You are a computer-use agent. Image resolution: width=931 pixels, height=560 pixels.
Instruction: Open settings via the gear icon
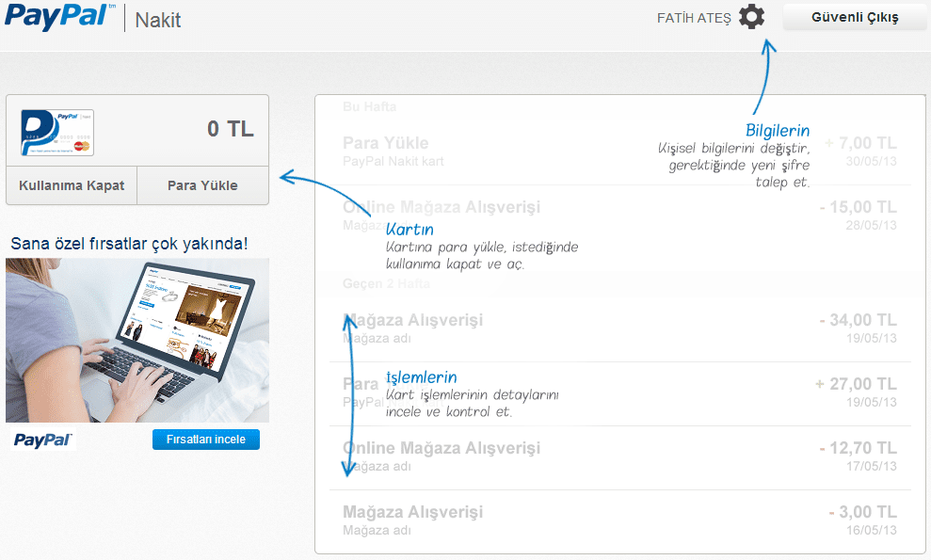(x=752, y=17)
